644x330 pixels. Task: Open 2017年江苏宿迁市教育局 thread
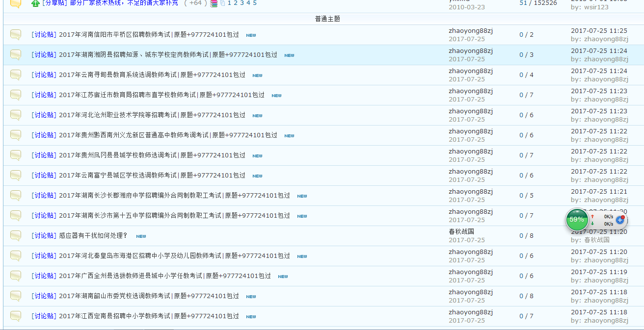tap(161, 95)
